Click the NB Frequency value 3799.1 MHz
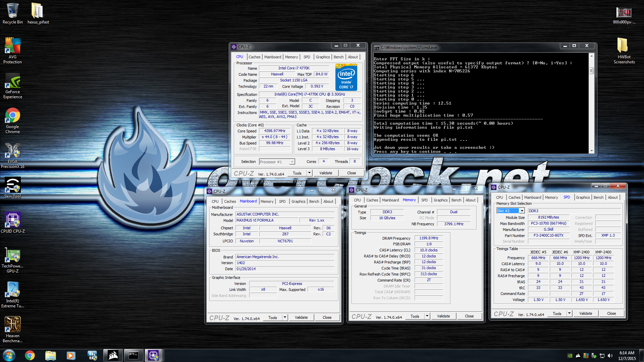 tap(454, 224)
